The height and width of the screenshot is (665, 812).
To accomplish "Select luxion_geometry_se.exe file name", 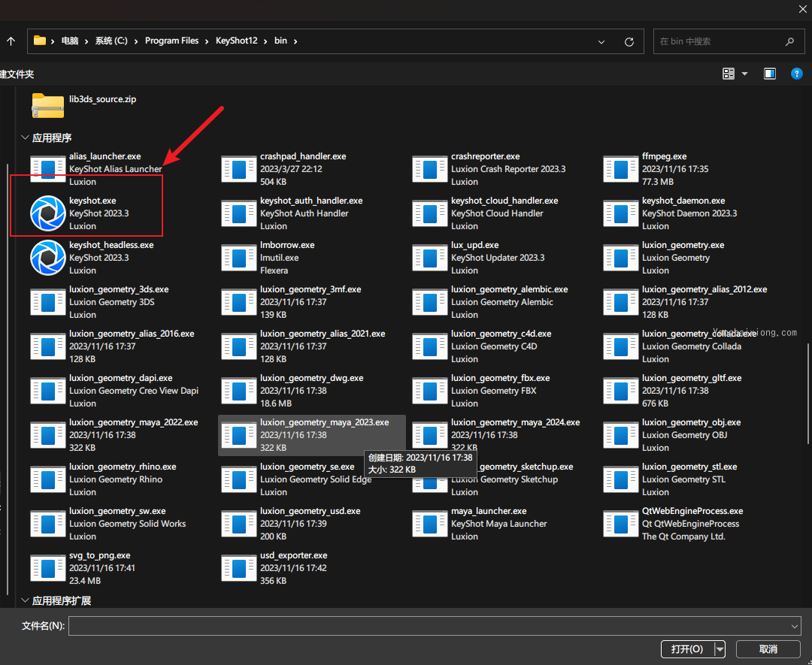I will [x=307, y=467].
